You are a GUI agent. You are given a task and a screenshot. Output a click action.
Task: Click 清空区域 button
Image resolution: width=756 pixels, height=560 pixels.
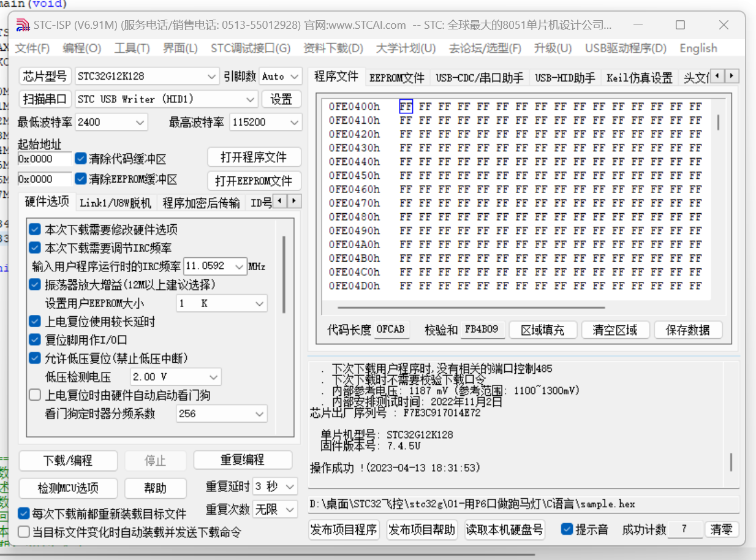click(x=615, y=330)
